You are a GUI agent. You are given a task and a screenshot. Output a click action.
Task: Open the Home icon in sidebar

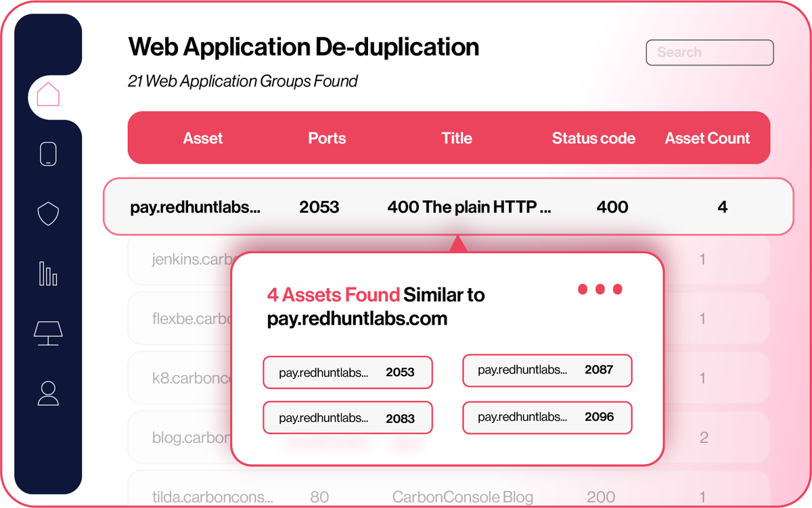[48, 95]
